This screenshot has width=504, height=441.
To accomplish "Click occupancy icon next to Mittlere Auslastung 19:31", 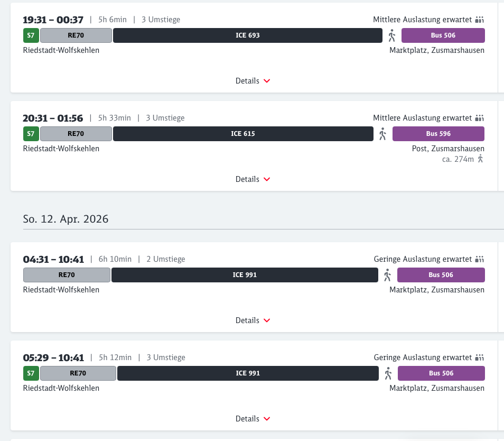I will (x=479, y=20).
